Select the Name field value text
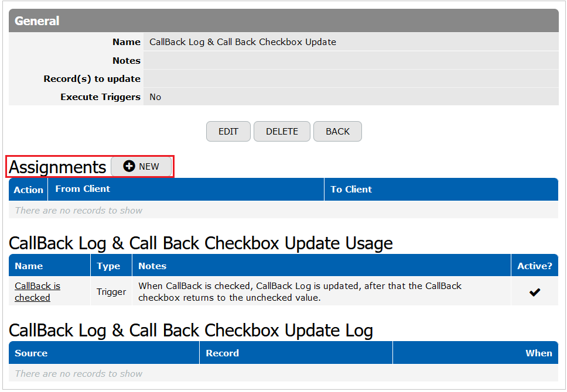 (x=242, y=42)
